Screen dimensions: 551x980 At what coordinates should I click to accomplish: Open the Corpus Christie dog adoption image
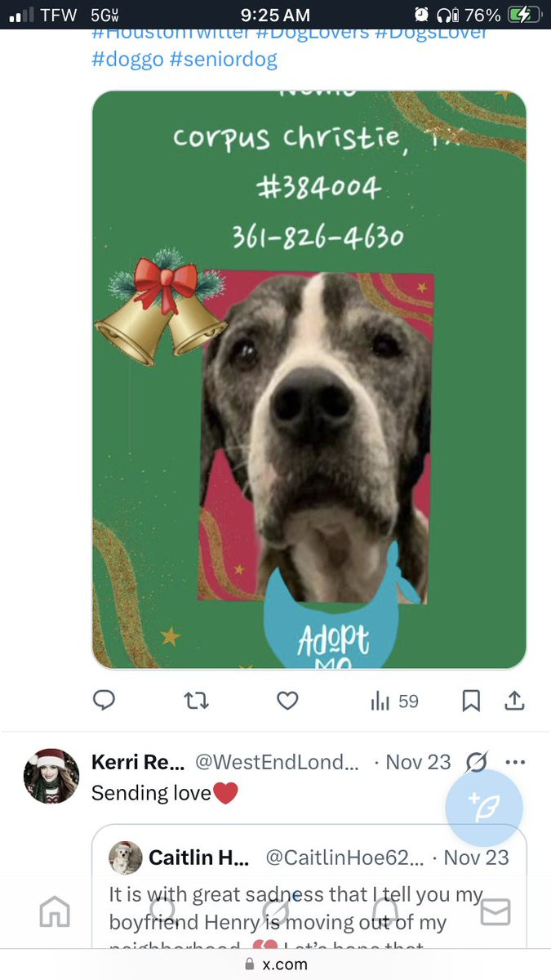(x=309, y=380)
